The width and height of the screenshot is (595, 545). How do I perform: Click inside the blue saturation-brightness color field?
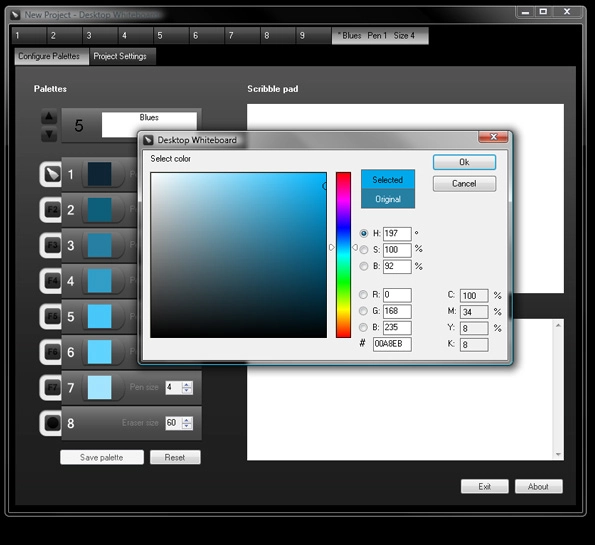click(238, 255)
